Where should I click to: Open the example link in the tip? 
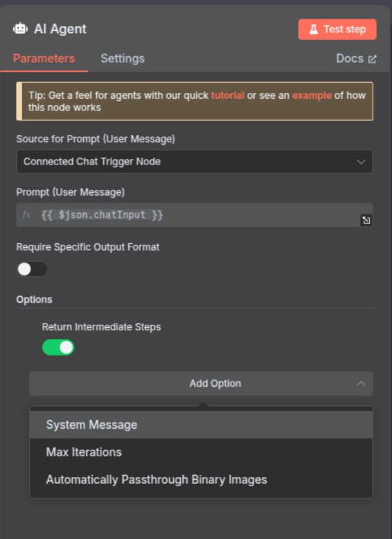(311, 95)
